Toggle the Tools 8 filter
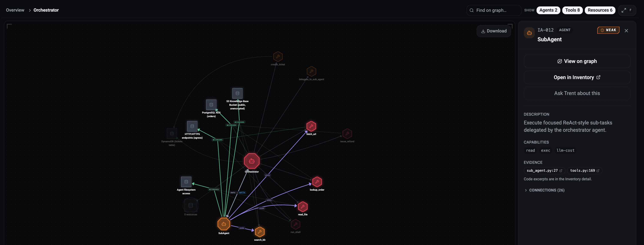644x245 pixels. 572,10
